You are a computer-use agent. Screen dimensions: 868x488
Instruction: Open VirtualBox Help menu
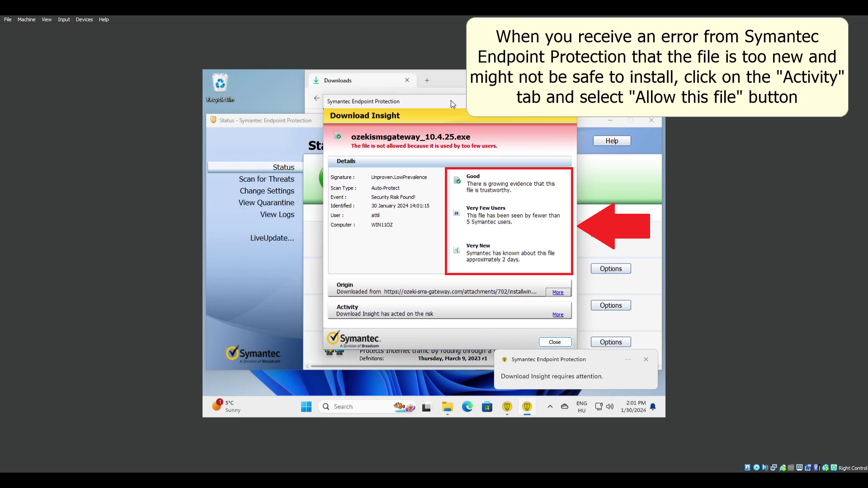point(104,19)
